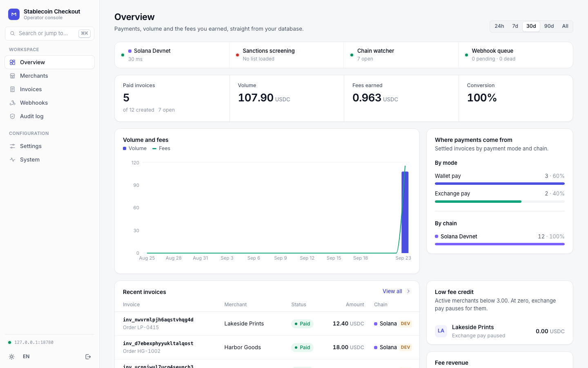The image size is (588, 368).
Task: Click the Lakeside Prints merchant in invoices table
Action: click(x=244, y=324)
